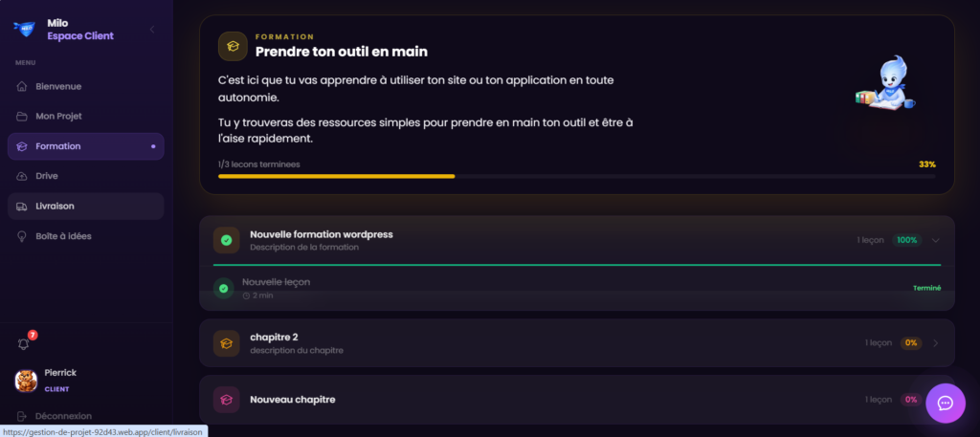This screenshot has width=980, height=437.
Task: Click the Boîte à idées lightbulb icon
Action: (22, 235)
